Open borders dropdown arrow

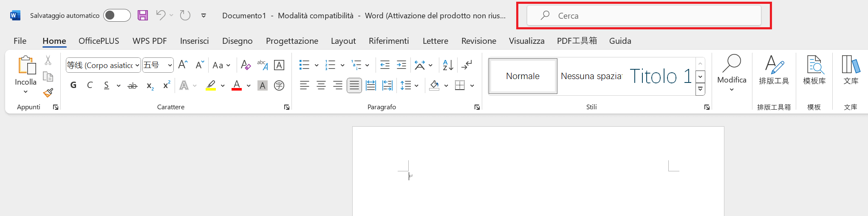point(472,85)
